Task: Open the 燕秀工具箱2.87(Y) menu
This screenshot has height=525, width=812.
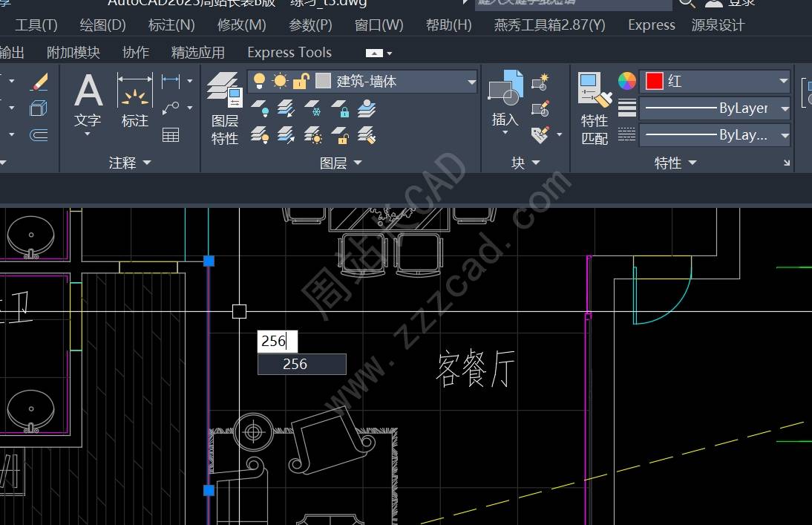Action: click(x=549, y=25)
